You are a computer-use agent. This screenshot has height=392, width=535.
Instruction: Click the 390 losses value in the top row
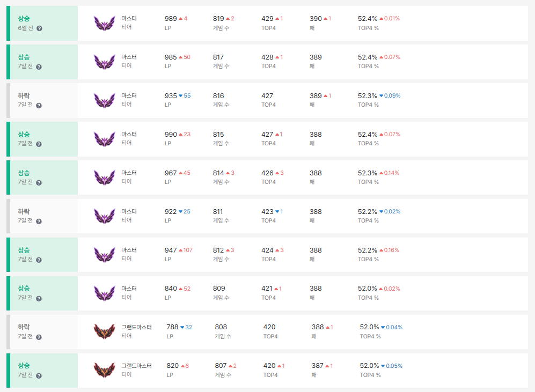click(x=316, y=19)
